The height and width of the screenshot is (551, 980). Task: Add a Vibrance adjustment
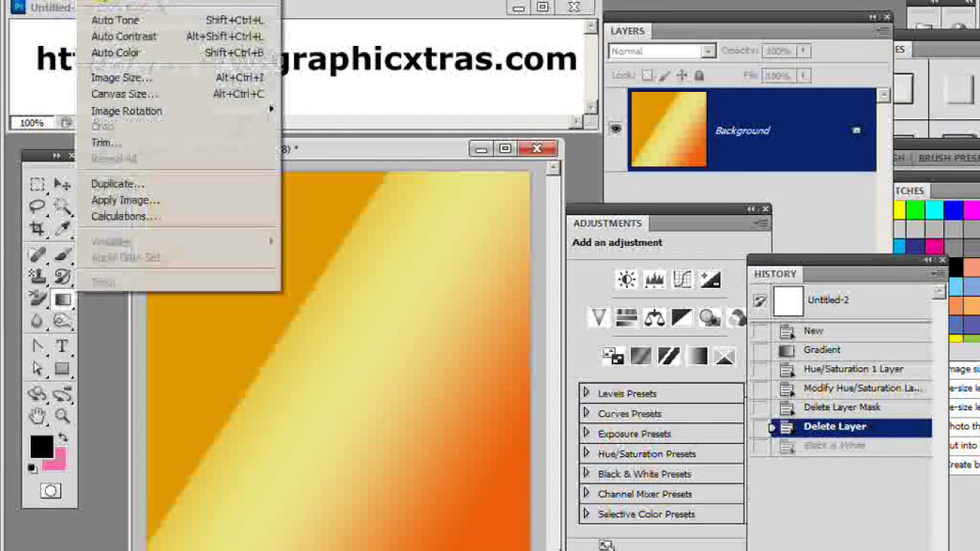[599, 317]
